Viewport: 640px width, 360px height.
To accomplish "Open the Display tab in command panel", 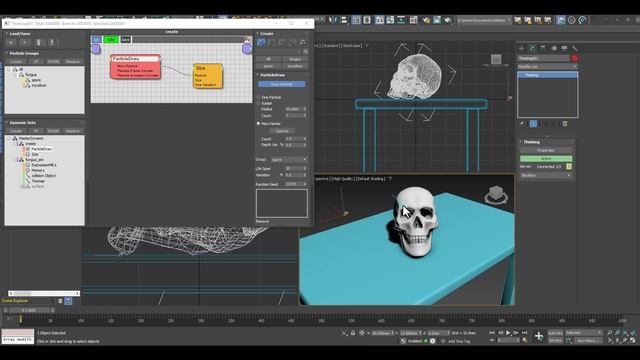I will pos(564,48).
